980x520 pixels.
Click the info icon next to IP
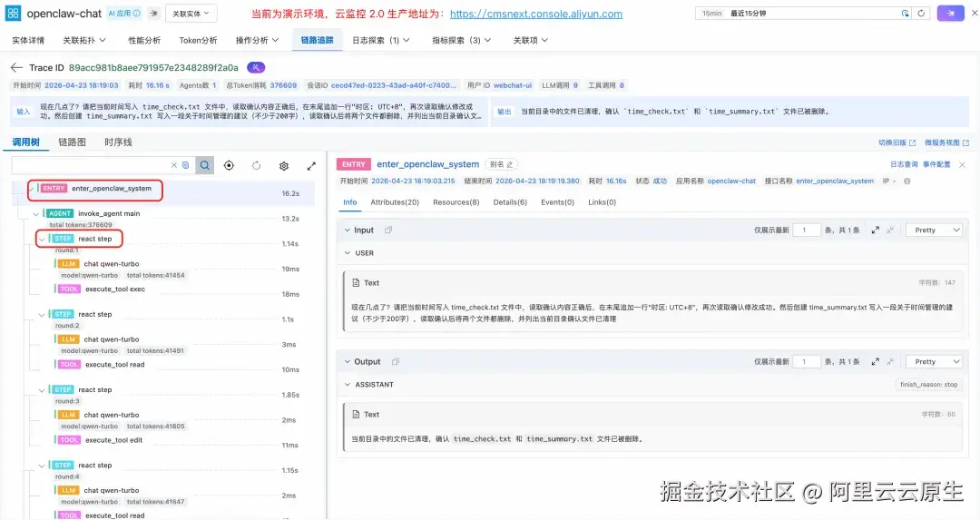tap(906, 182)
